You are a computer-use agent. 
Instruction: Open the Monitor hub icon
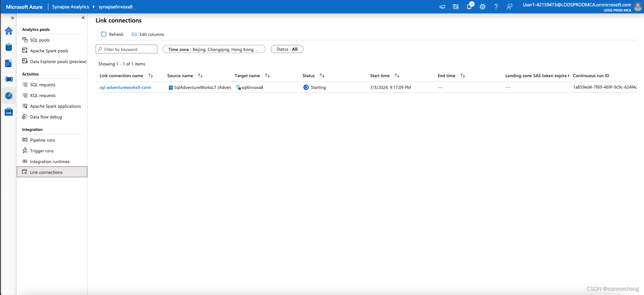(9, 96)
